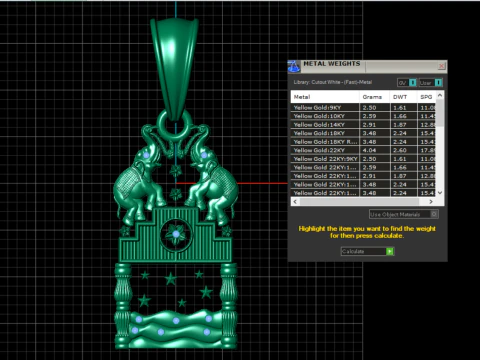Click the SPG column header
Image resolution: width=480 pixels, height=360 pixels.
coord(426,97)
